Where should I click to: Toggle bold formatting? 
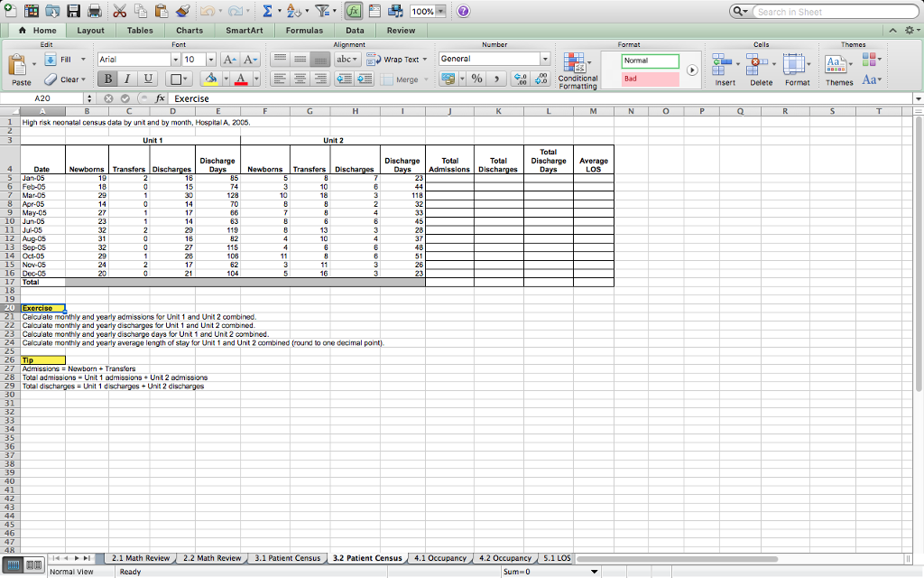pos(106,79)
